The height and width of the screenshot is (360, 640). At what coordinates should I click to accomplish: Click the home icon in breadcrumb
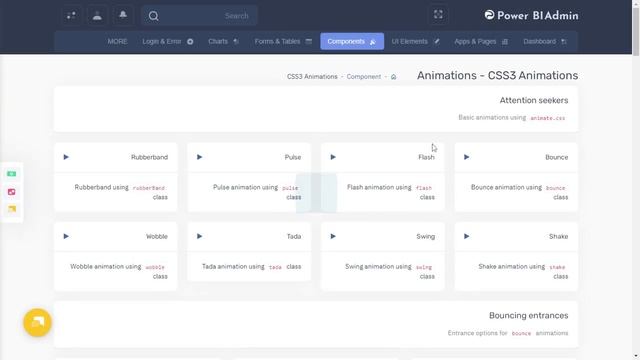(x=393, y=77)
